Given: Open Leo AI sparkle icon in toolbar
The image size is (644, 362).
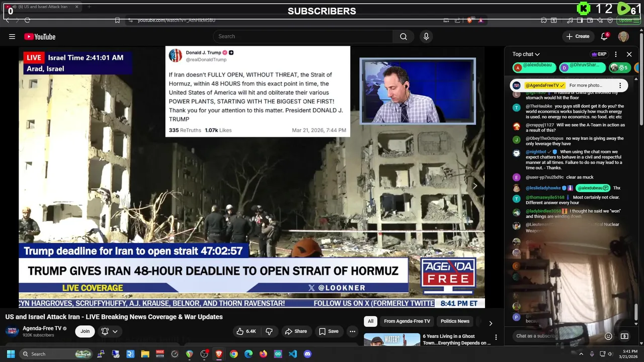Looking at the screenshot, I should (600, 20).
